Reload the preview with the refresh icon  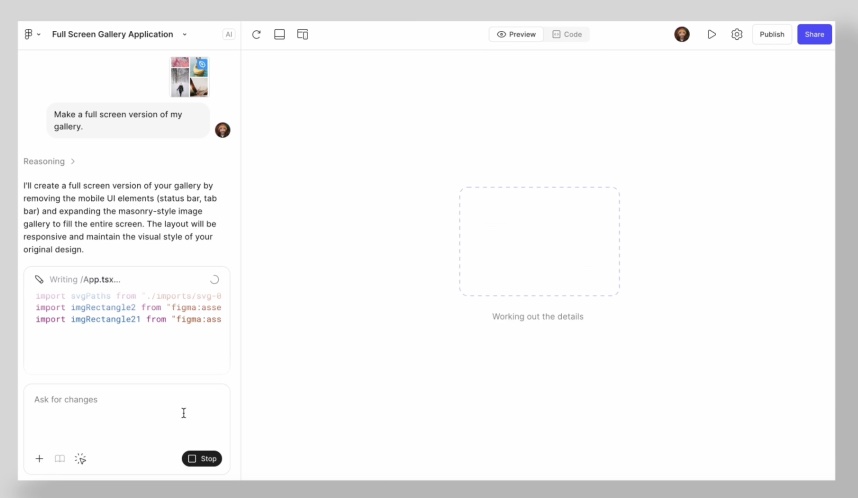pyautogui.click(x=256, y=34)
